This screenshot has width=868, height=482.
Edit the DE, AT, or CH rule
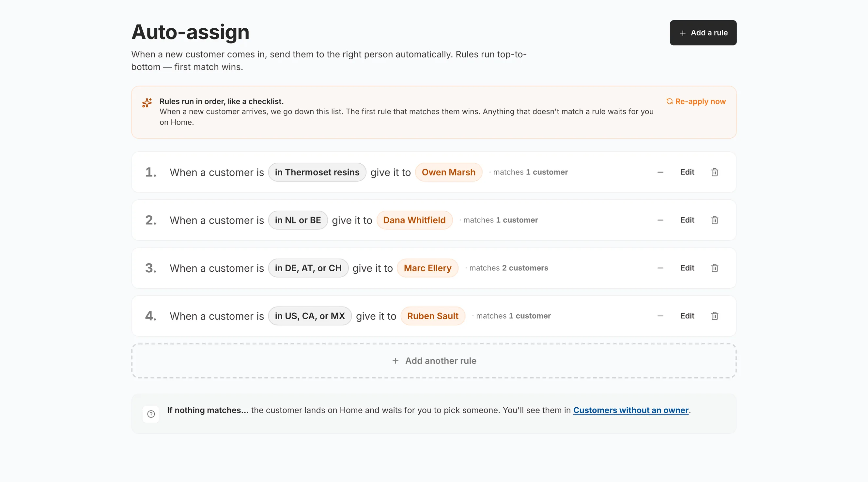687,268
